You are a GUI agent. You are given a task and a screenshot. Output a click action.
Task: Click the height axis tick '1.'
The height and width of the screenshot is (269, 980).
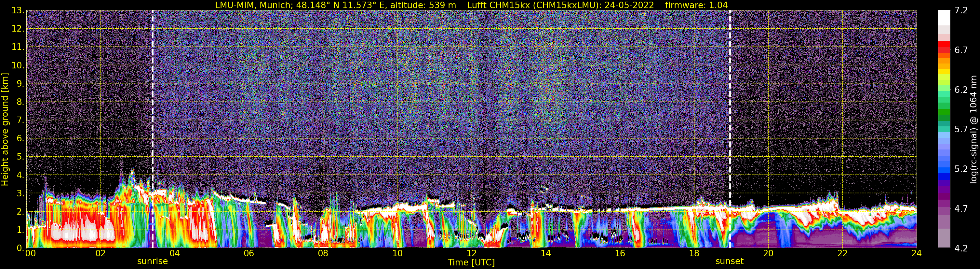(20, 230)
